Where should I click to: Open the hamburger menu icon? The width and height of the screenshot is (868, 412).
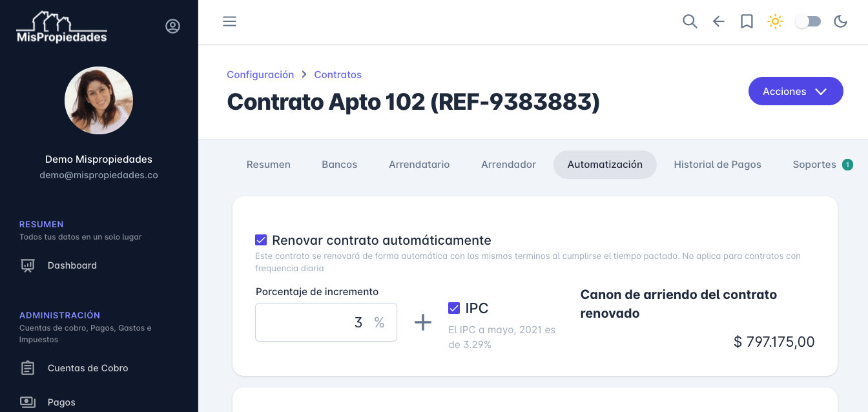click(229, 21)
